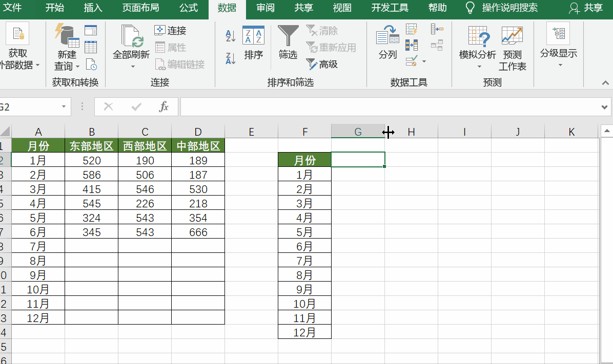Click the formula bar cancel X icon
The width and height of the screenshot is (613, 364).
(x=108, y=106)
